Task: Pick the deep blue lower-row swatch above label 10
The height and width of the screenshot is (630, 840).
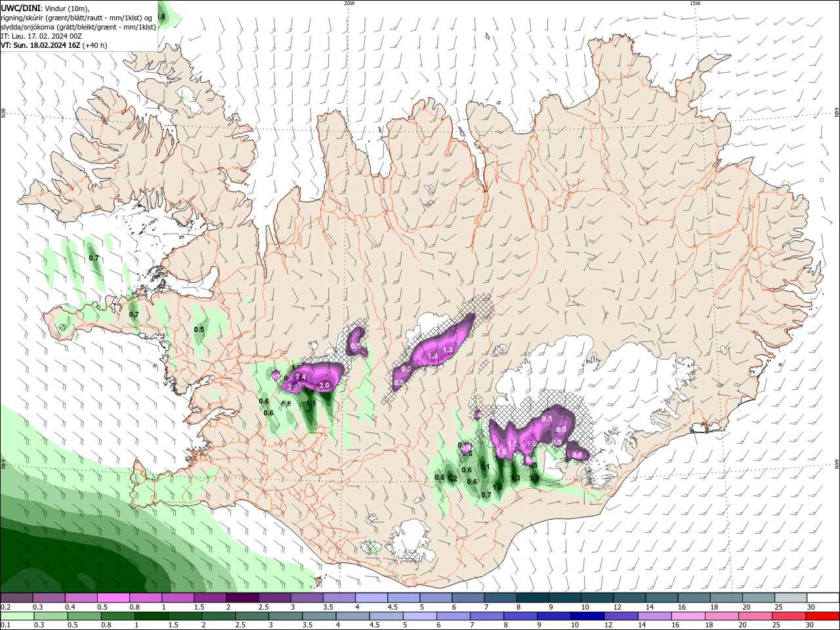Action: (x=587, y=616)
